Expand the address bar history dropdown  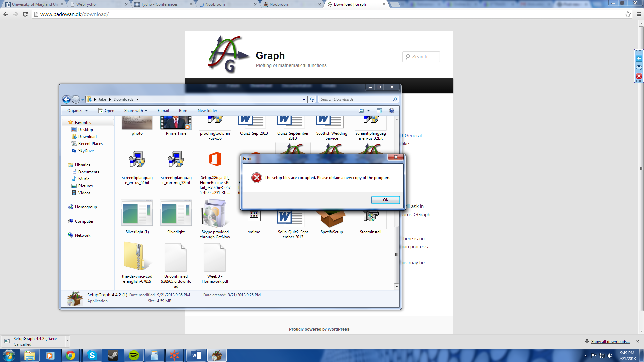pos(304,99)
